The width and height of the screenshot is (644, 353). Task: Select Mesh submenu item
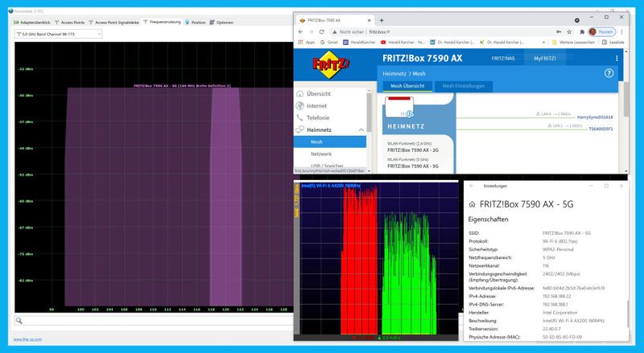[330, 142]
